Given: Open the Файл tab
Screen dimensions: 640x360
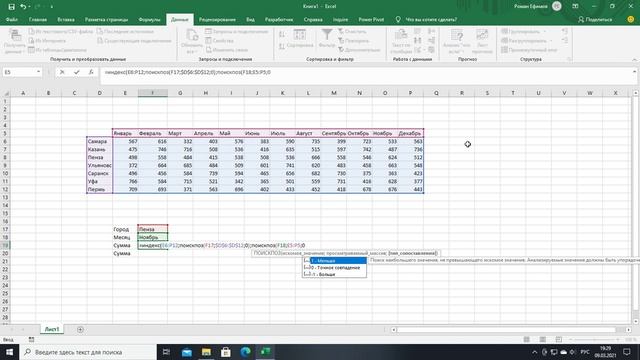Looking at the screenshot, I should point(11,20).
